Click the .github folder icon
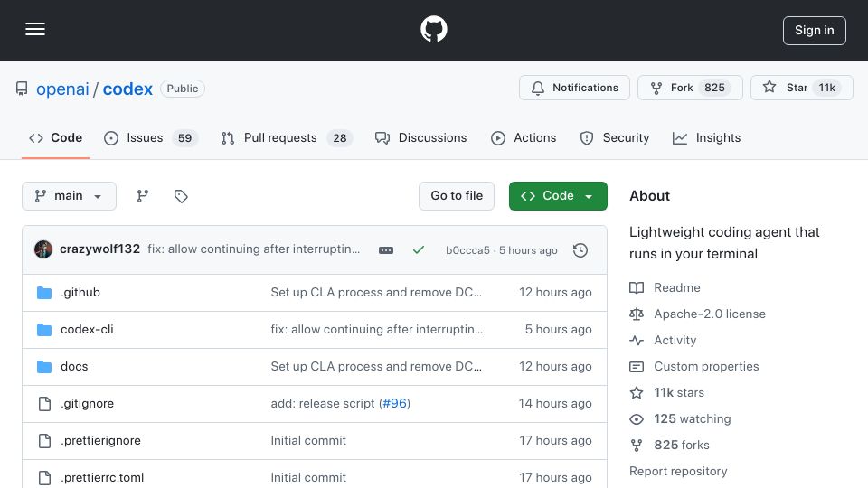This screenshot has height=488, width=868. (44, 292)
